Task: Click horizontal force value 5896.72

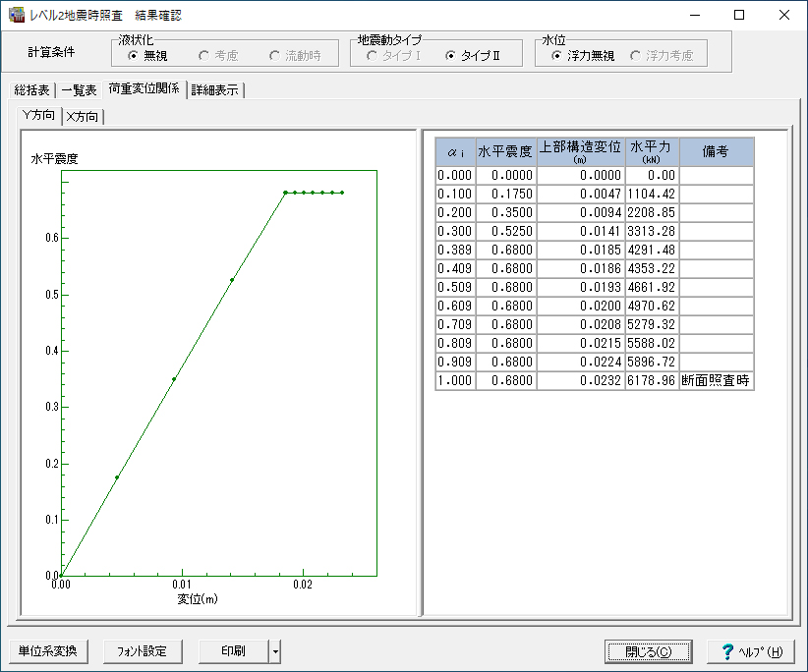Action: point(652,362)
